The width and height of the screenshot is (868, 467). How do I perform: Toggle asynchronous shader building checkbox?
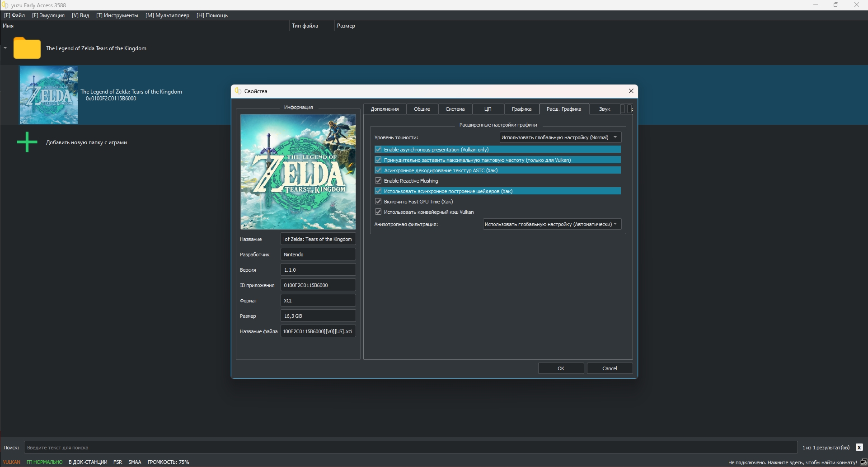[378, 191]
